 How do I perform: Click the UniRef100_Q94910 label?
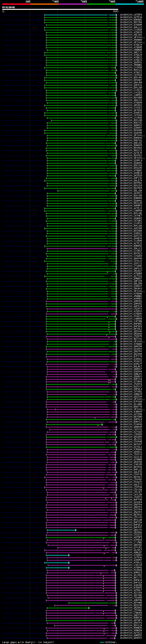[x=131, y=638]
